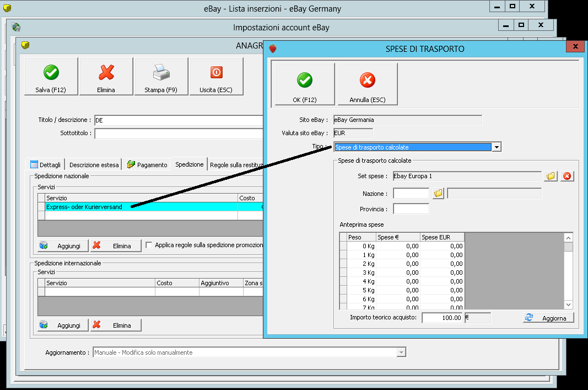Screen dimensions: 588x390
Task: Select the 6 Kg row in preview
Action: (x=402, y=299)
